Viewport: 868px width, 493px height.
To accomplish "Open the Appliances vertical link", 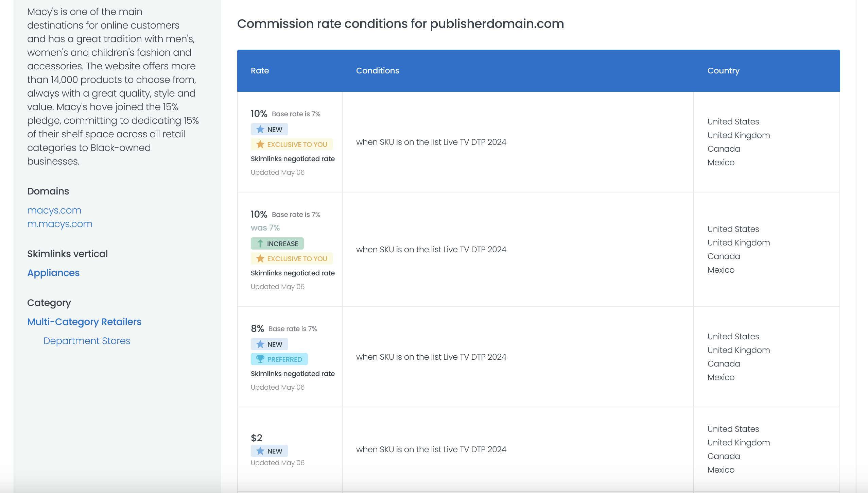I will click(53, 273).
